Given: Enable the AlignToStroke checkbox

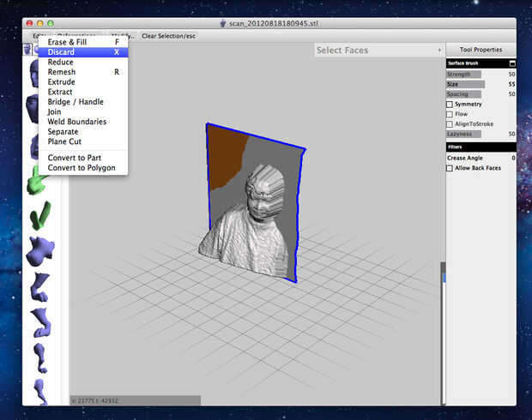Looking at the screenshot, I should pos(450,124).
